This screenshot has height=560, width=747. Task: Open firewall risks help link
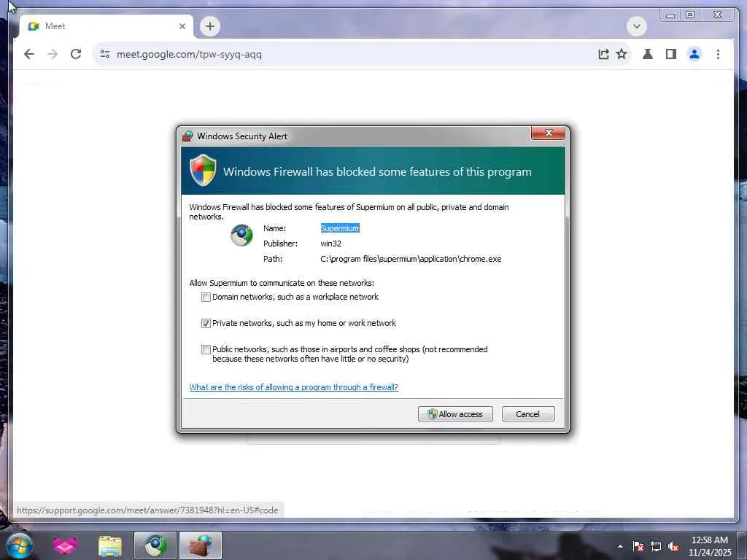tap(293, 387)
